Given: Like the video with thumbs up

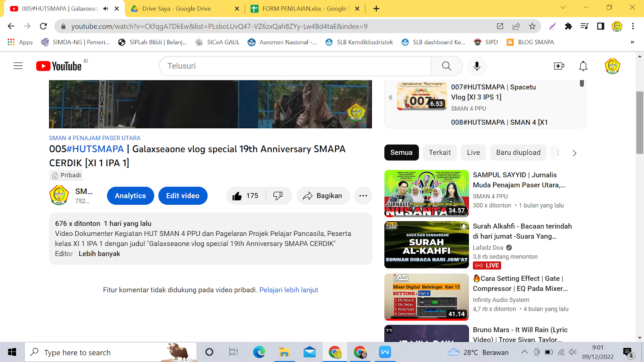Looking at the screenshot, I should (x=246, y=196).
